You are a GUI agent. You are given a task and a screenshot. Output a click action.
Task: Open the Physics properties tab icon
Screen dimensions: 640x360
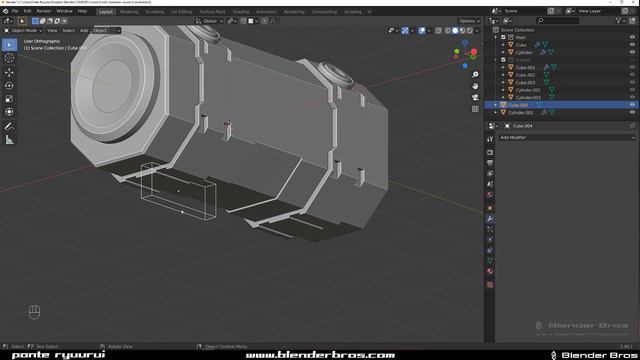(490, 240)
